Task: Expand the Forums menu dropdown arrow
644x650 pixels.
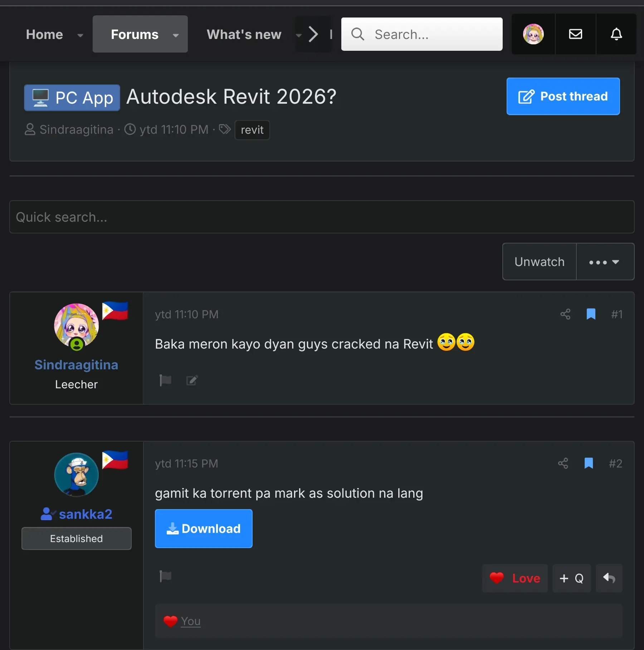Action: coord(176,35)
